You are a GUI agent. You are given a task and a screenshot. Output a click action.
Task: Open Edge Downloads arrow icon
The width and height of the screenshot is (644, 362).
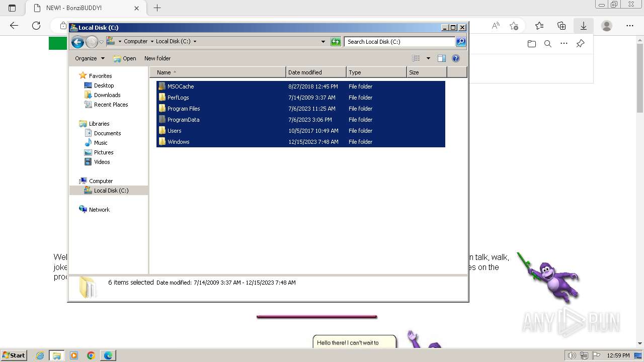click(x=584, y=26)
